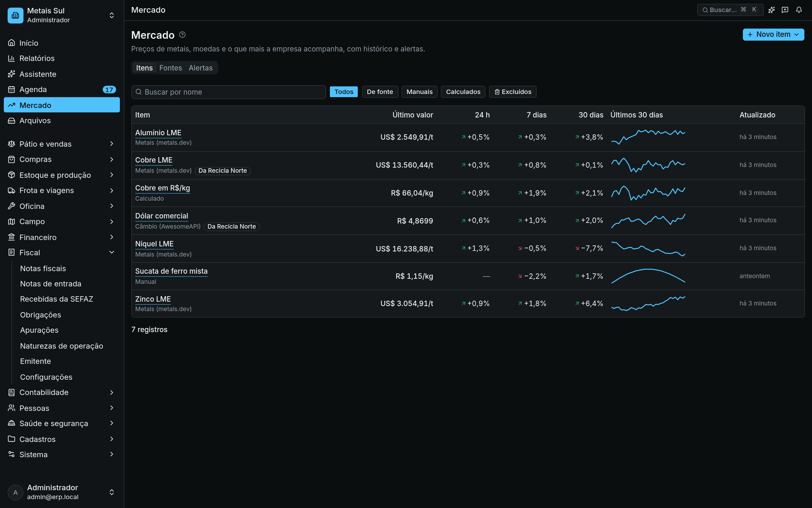
Task: Open the feedback message icon in top bar
Action: click(785, 10)
